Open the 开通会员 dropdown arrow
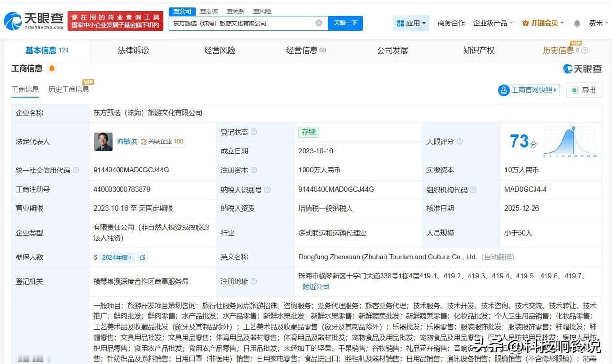 [562, 23]
